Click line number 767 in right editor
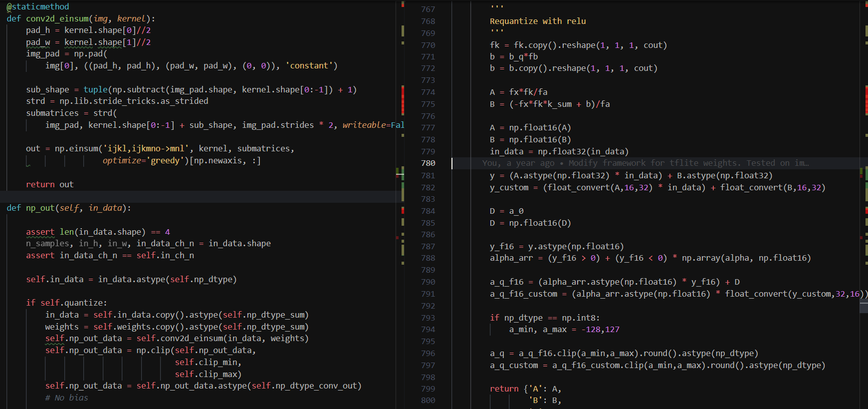Image resolution: width=868 pixels, height=409 pixels. [428, 9]
